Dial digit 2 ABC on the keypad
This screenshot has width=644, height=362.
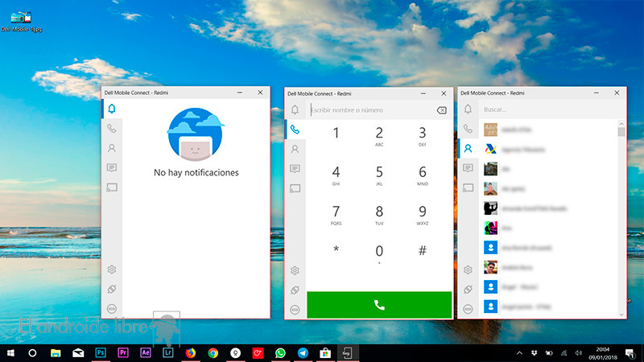click(x=379, y=136)
